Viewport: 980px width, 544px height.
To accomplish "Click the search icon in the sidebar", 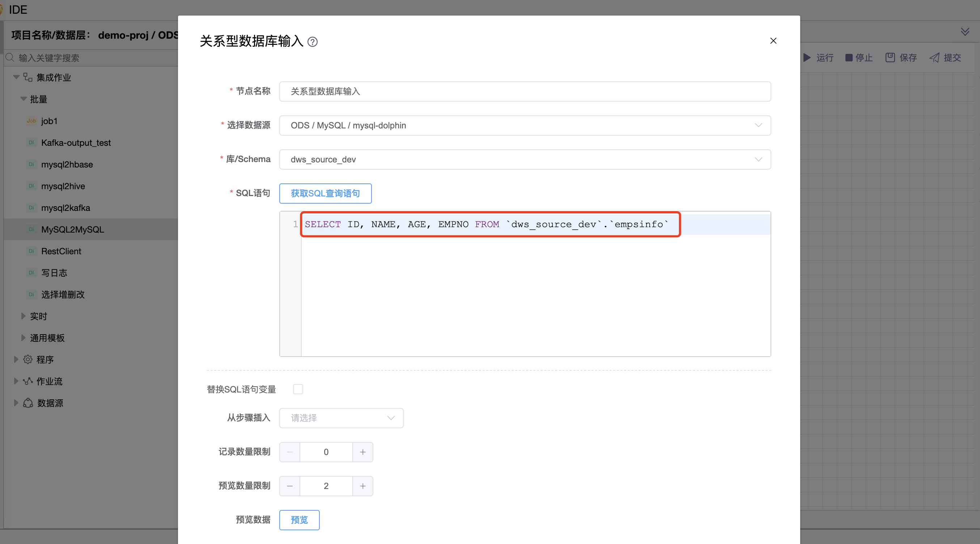I will tap(10, 58).
